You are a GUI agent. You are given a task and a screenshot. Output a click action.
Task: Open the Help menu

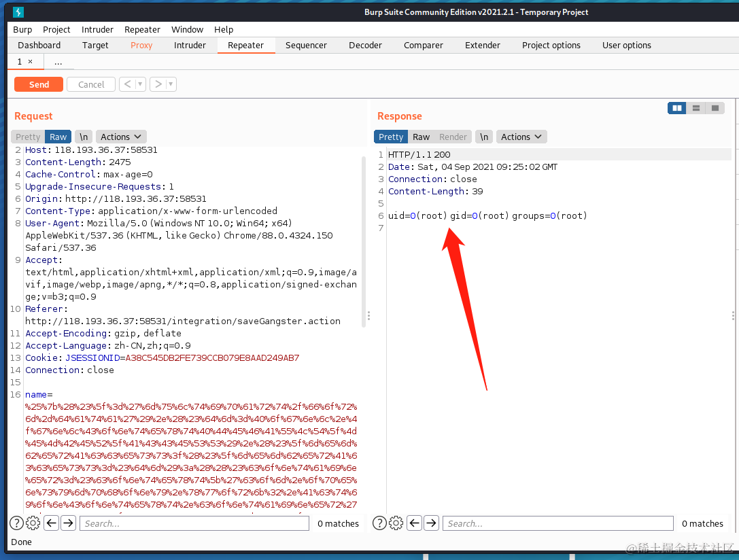coord(224,29)
